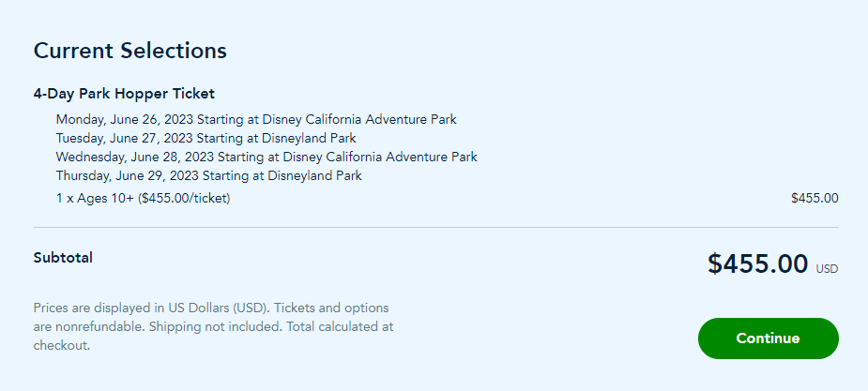Image resolution: width=868 pixels, height=391 pixels.
Task: Click the Current Selections heading
Action: (129, 51)
